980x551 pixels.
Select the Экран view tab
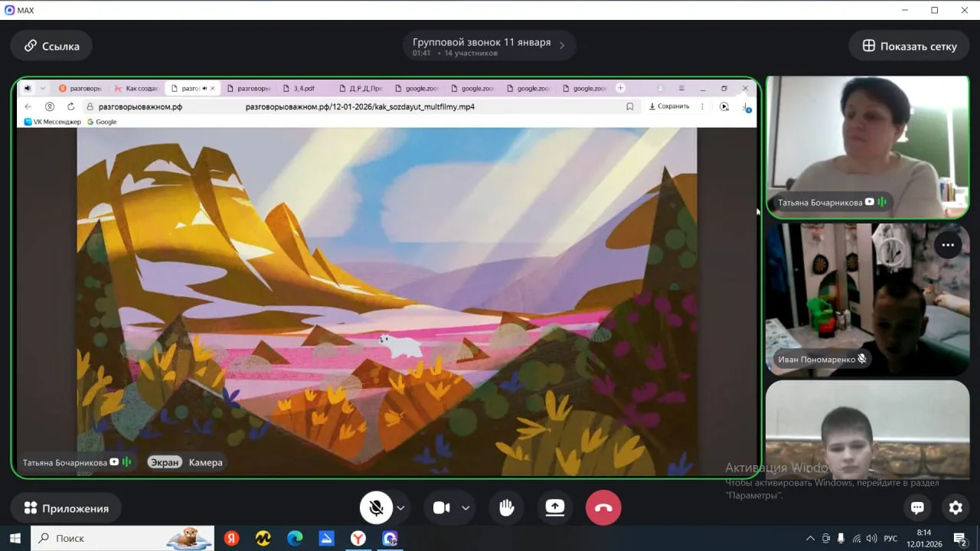[x=165, y=462]
